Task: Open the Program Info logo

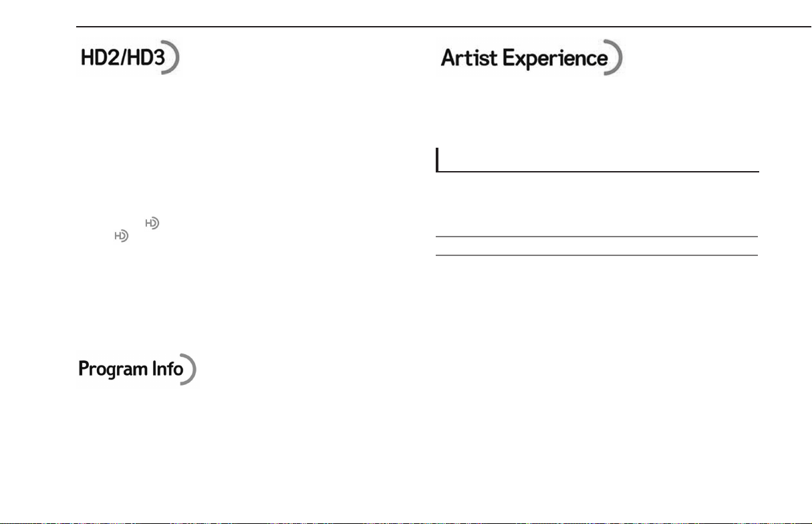Action: 138,368
